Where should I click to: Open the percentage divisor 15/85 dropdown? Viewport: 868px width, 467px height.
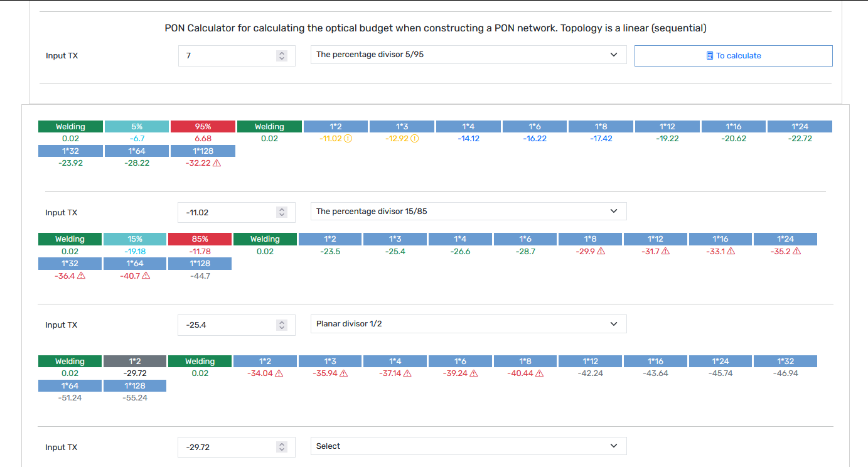468,212
